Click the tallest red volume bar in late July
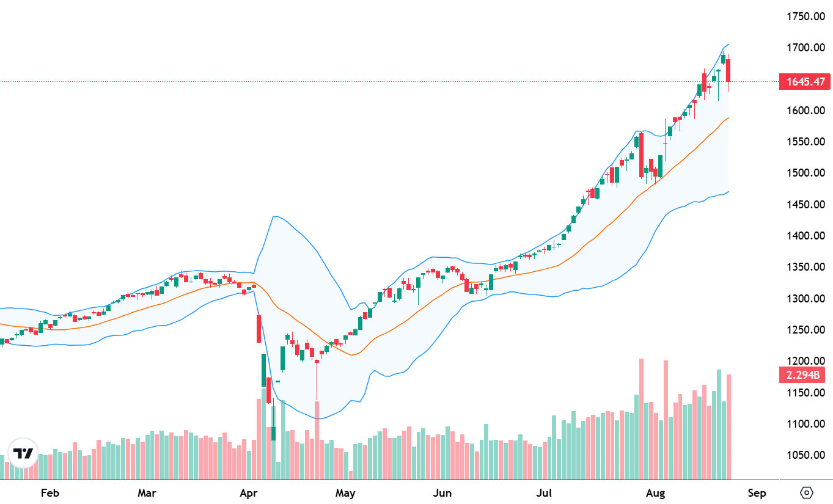 click(x=641, y=419)
